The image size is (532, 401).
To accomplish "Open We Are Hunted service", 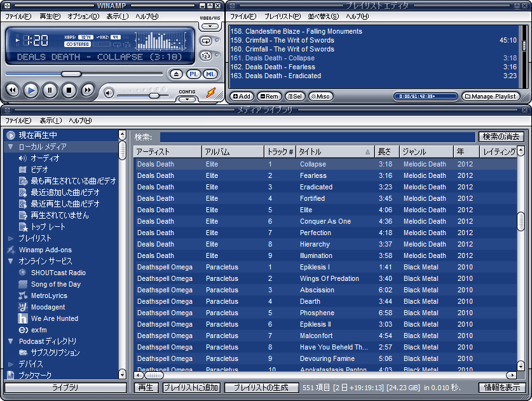I will click(x=54, y=318).
